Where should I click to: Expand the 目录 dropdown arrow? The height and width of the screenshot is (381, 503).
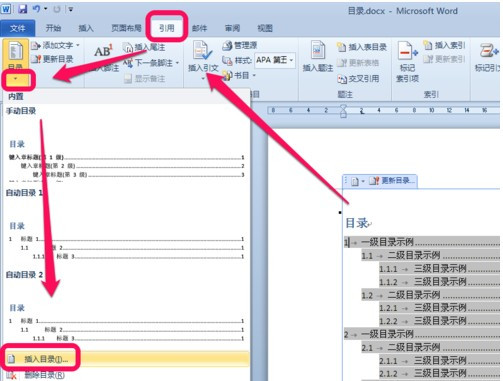click(x=15, y=79)
